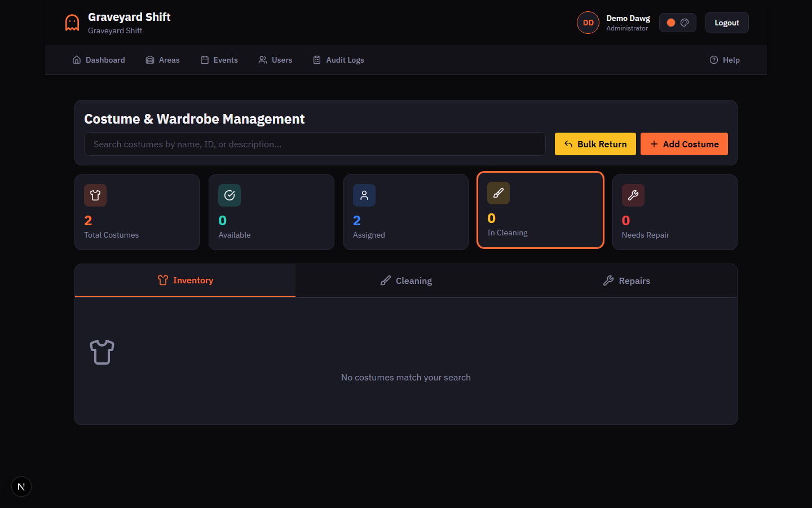The height and width of the screenshot is (508, 812).
Task: Open the Areas navigation page
Action: 162,59
